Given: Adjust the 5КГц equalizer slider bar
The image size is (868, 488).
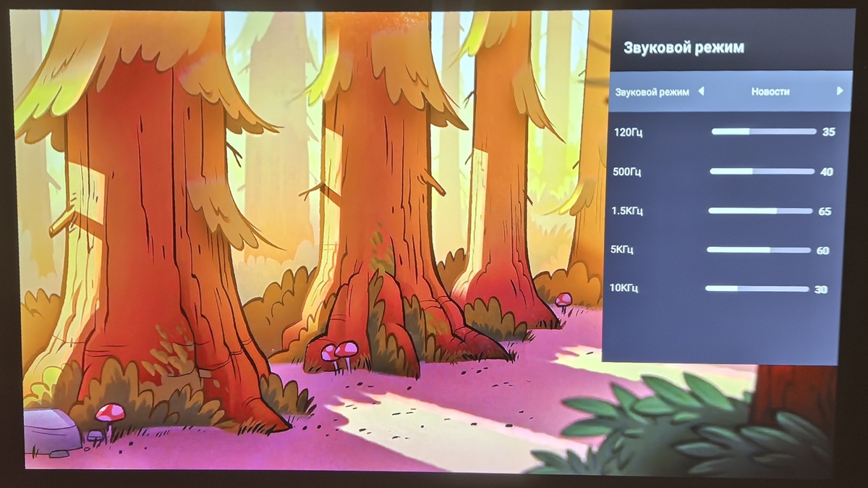Looking at the screenshot, I should pyautogui.click(x=759, y=250).
